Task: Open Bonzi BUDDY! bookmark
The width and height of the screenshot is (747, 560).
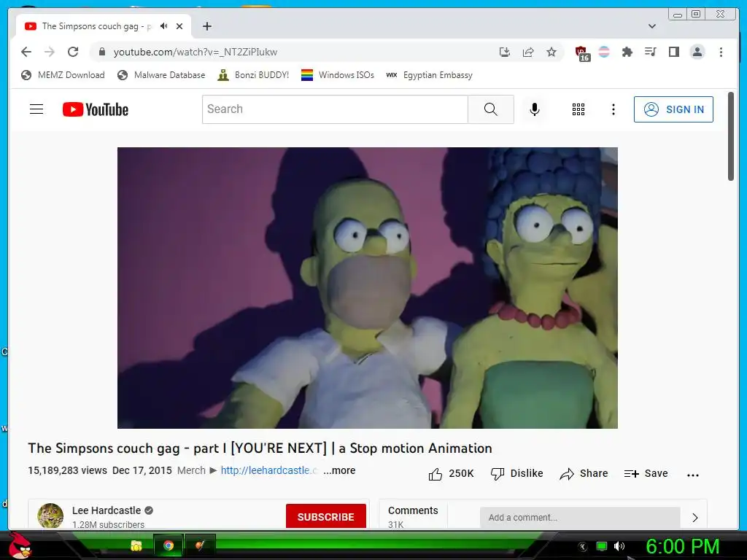Action: 253,75
